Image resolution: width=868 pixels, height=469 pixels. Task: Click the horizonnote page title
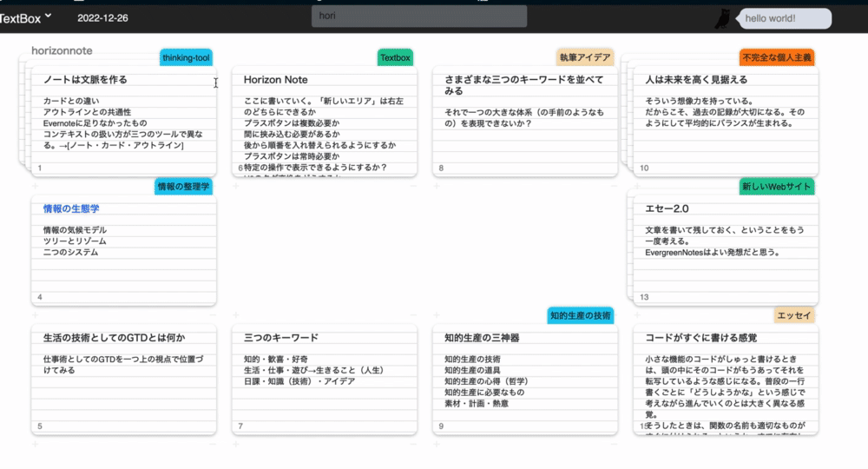62,50
